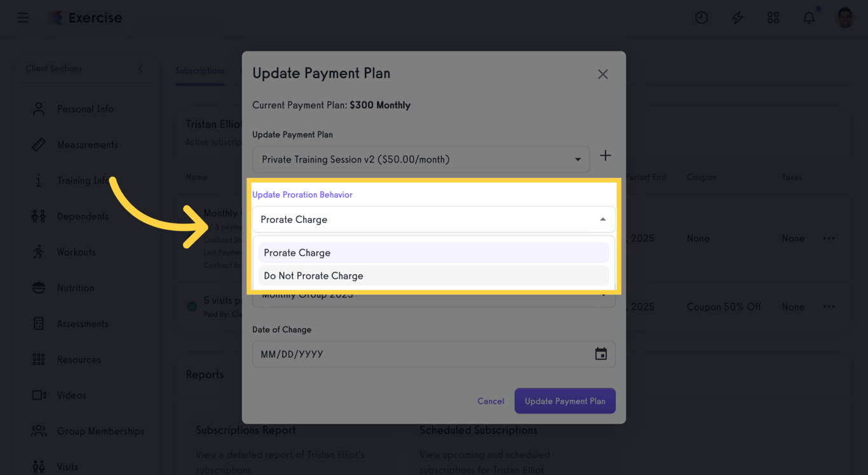
Task: Open the hamburger navigation menu
Action: 23,18
